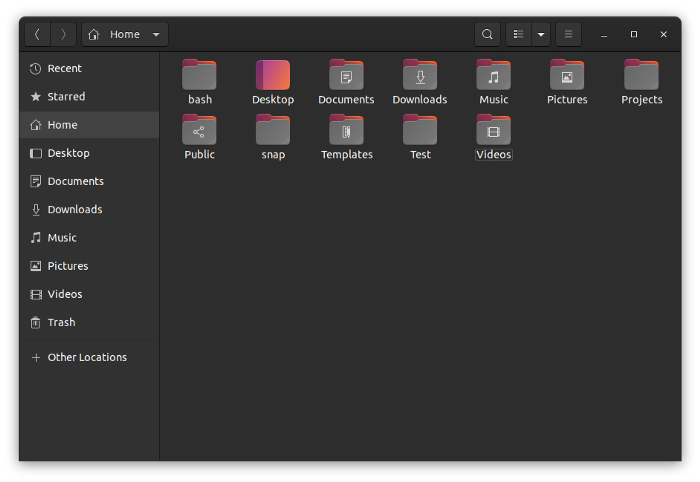Select the Desktop gradient folder thumbnail
This screenshot has width=700, height=482.
273,75
